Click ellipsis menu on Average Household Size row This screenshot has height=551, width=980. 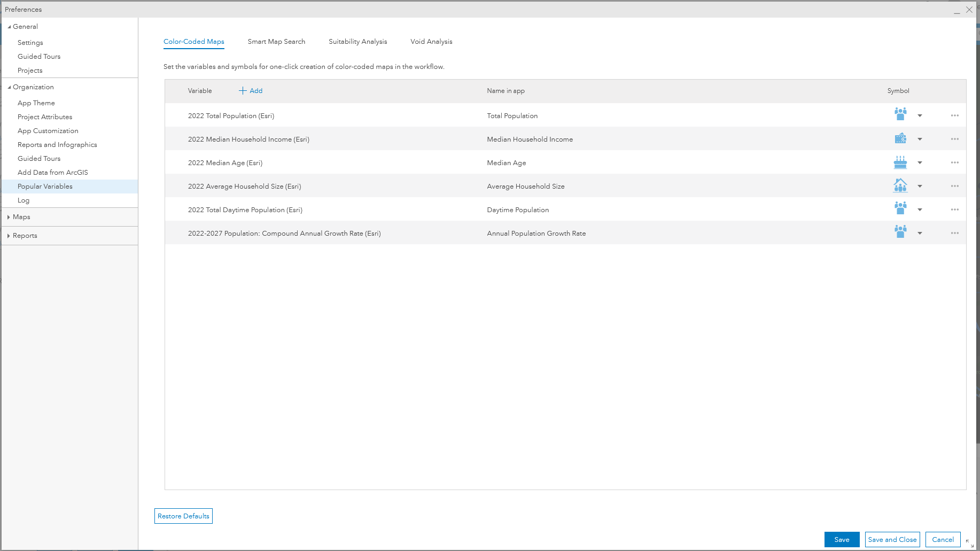[955, 185]
